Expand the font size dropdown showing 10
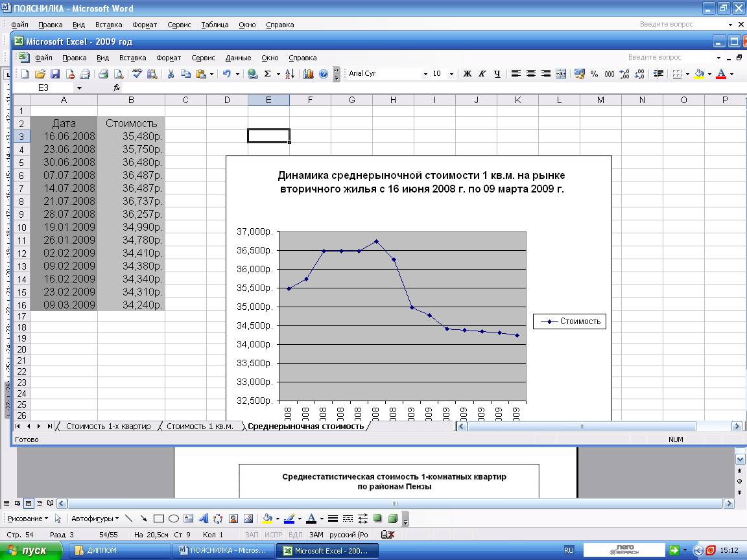This screenshot has height=560, width=747. [451, 74]
